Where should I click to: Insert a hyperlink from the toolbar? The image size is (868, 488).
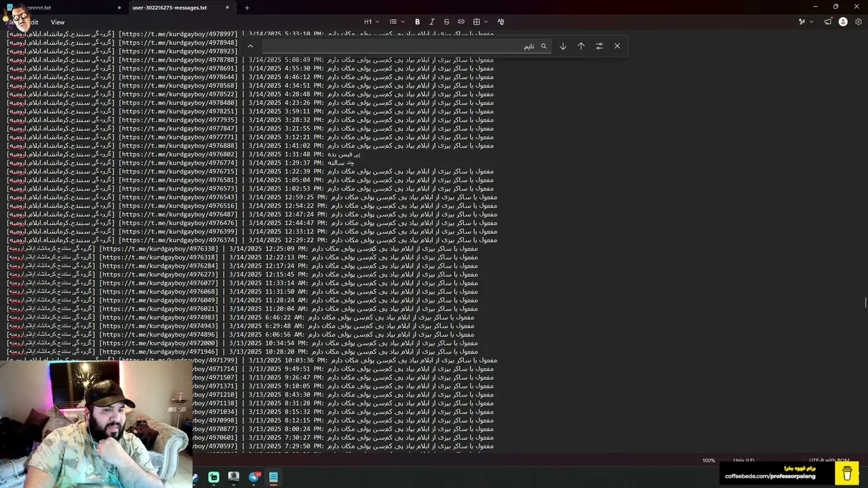point(461,22)
